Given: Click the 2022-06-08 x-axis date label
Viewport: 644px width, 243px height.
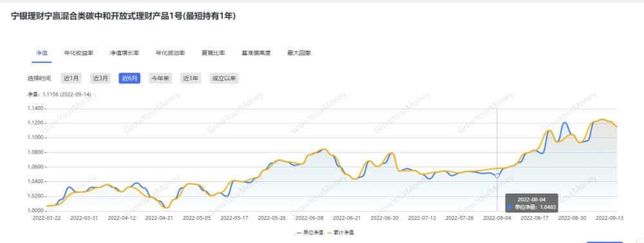Looking at the screenshot, I should 308,218.
